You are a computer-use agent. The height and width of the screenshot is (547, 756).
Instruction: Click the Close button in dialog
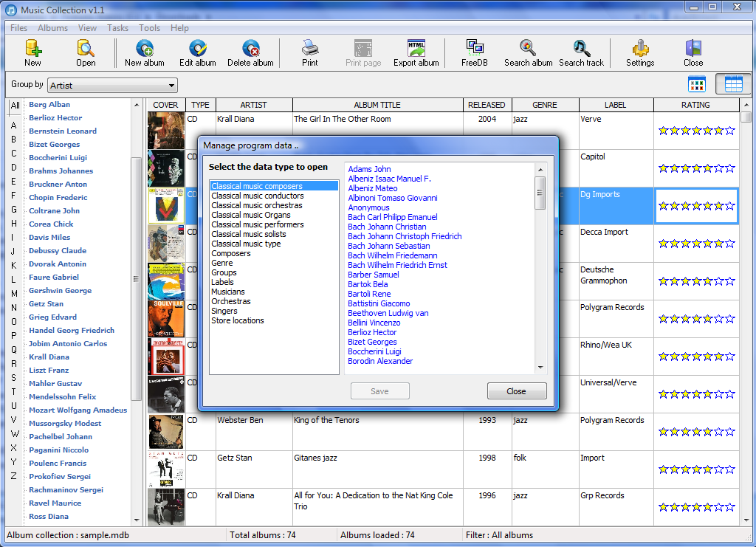coord(516,391)
